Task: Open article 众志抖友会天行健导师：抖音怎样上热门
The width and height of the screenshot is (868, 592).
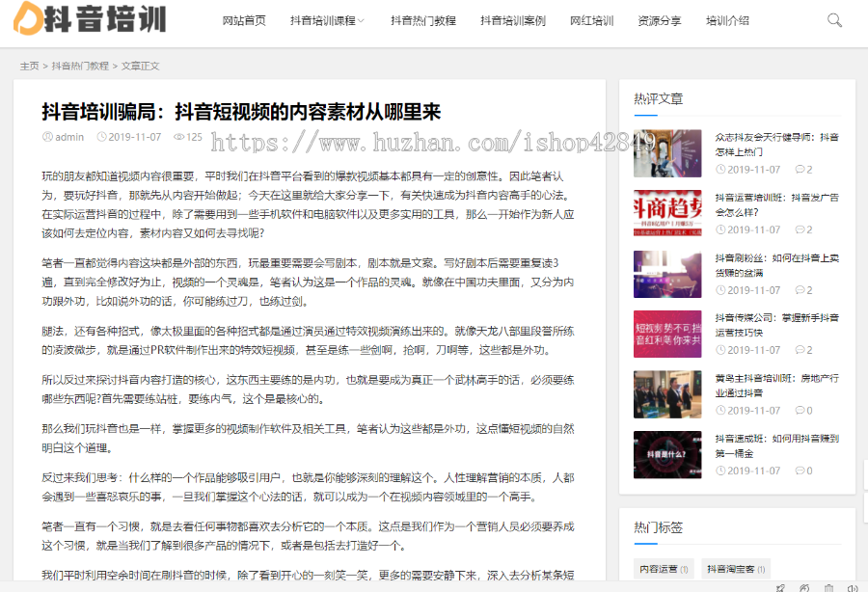Action: pos(776,145)
